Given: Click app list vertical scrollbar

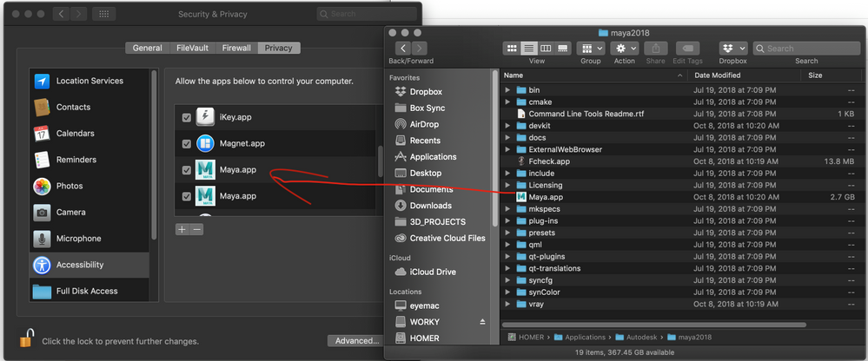Looking at the screenshot, I should 380,161.
